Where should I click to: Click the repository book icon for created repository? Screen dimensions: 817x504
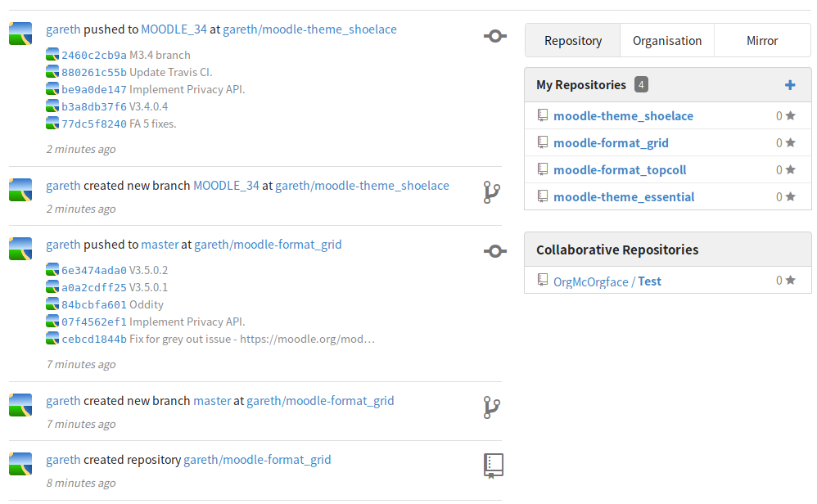click(493, 466)
